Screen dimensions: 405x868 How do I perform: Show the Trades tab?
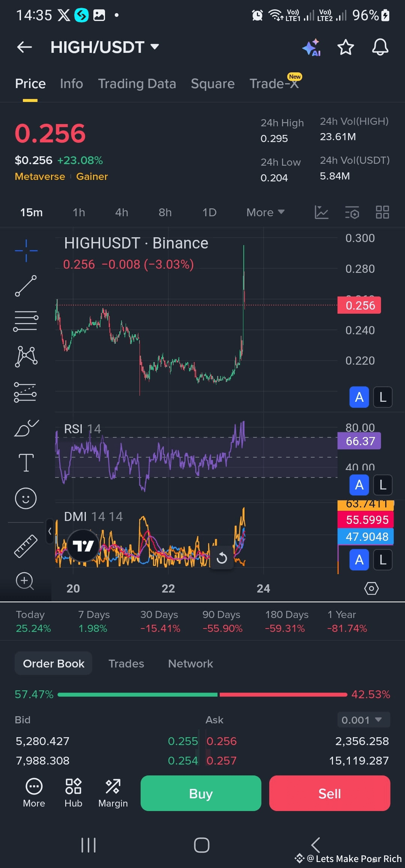(126, 664)
